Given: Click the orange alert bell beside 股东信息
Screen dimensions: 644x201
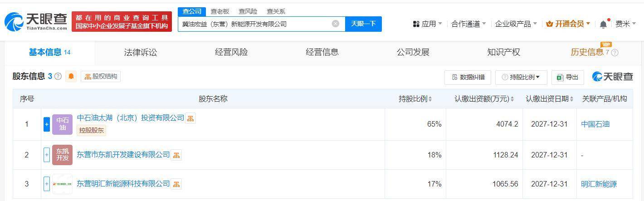Looking at the screenshot, I should point(71,76).
